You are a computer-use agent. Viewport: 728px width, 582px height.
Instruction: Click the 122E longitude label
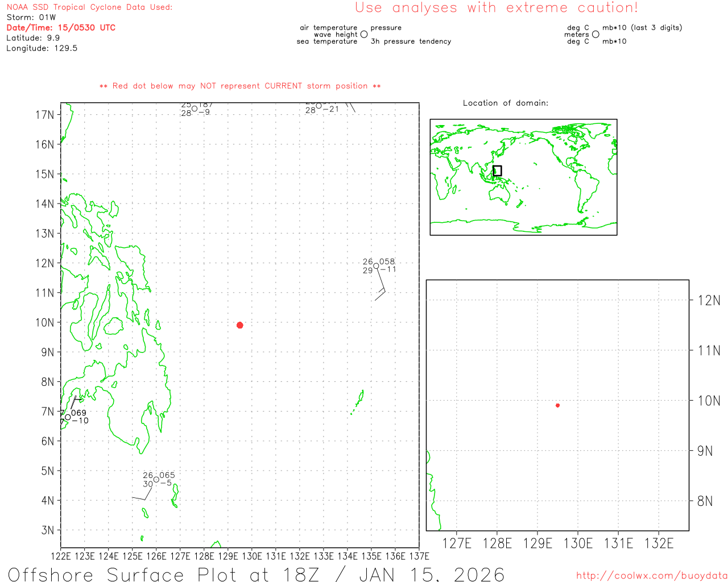(61, 556)
